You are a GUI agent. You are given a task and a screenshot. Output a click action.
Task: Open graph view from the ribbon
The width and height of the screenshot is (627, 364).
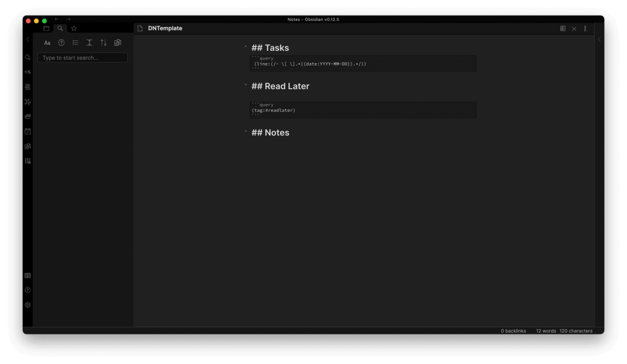tap(28, 102)
